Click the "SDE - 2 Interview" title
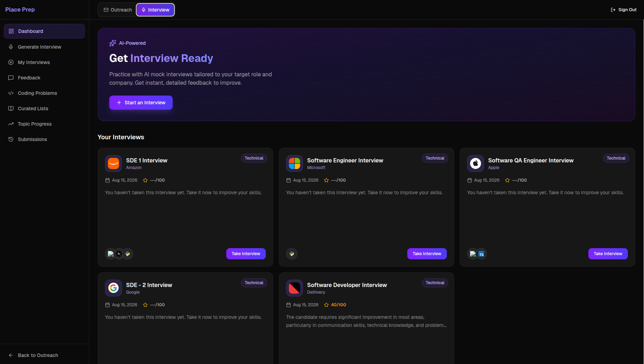644x364 pixels. 149,285
